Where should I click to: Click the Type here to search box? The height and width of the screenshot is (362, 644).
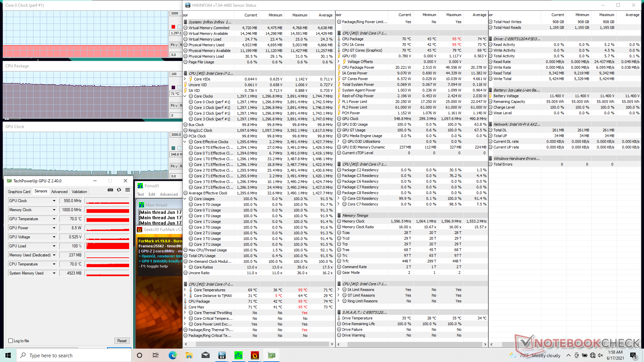74,355
